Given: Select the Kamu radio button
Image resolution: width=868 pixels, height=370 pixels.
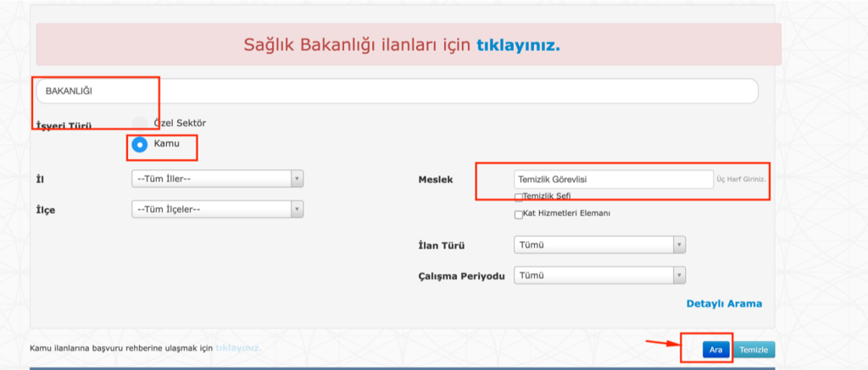Looking at the screenshot, I should (x=141, y=144).
